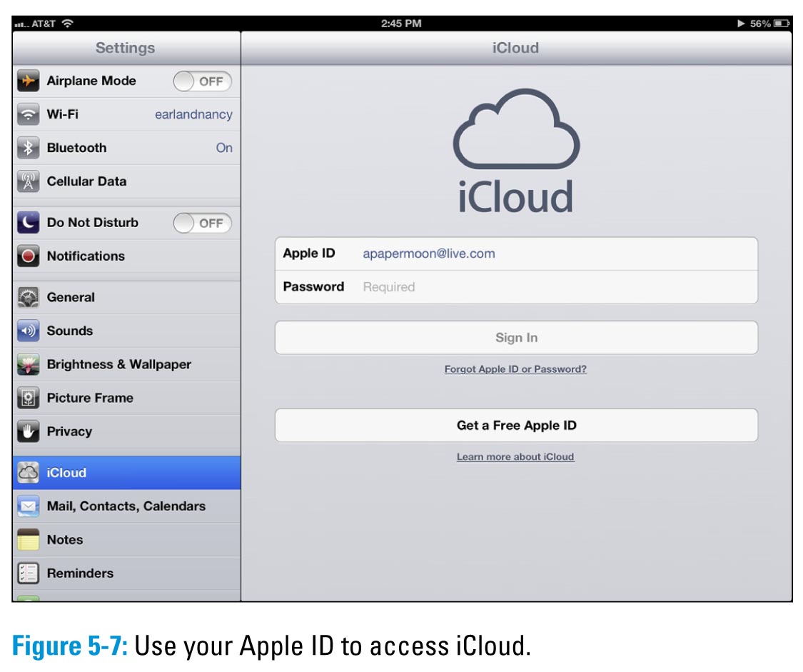
Task: Tap the Wi-Fi settings icon
Action: click(x=28, y=114)
